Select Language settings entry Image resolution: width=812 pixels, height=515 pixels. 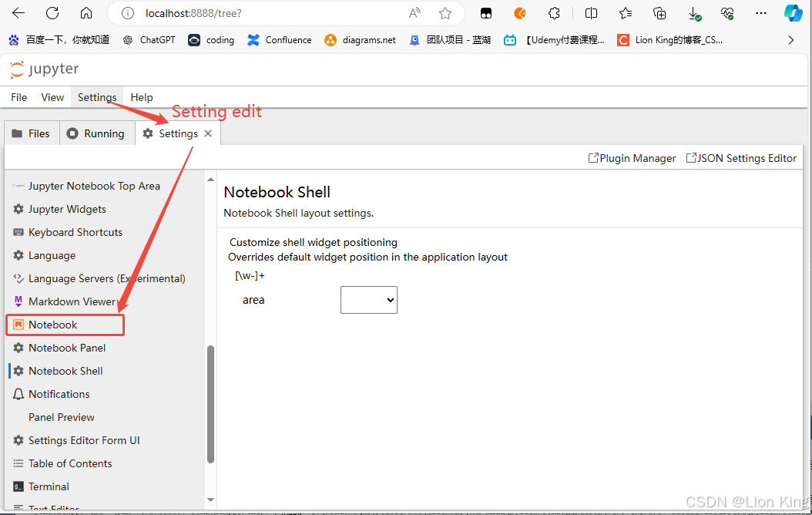[106, 255]
